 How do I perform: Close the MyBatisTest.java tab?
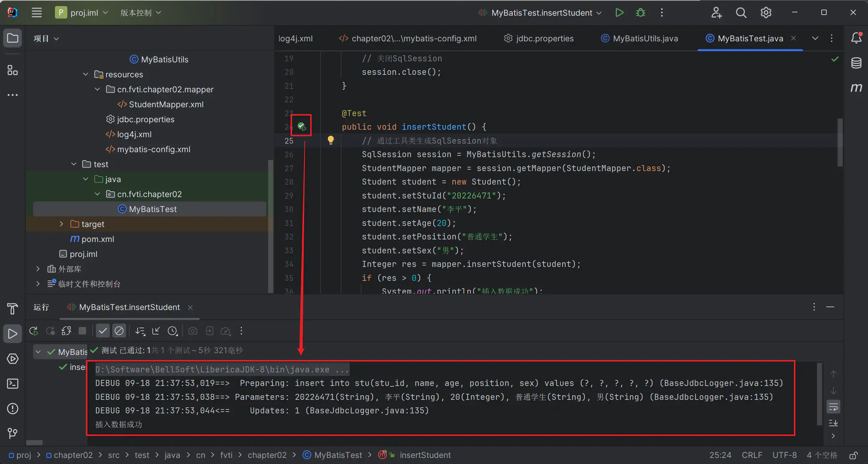tap(793, 38)
